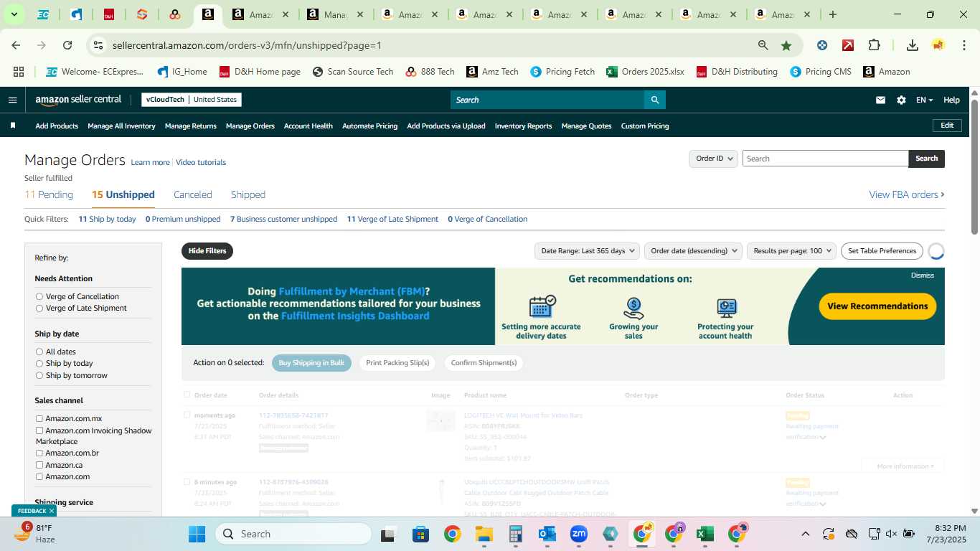
Task: Click the Amazon Seller Central logo
Action: [x=78, y=100]
